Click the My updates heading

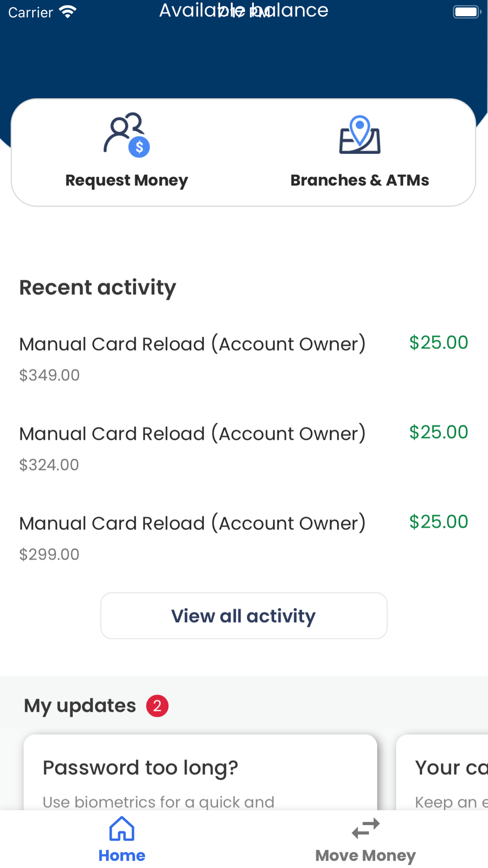click(x=80, y=706)
